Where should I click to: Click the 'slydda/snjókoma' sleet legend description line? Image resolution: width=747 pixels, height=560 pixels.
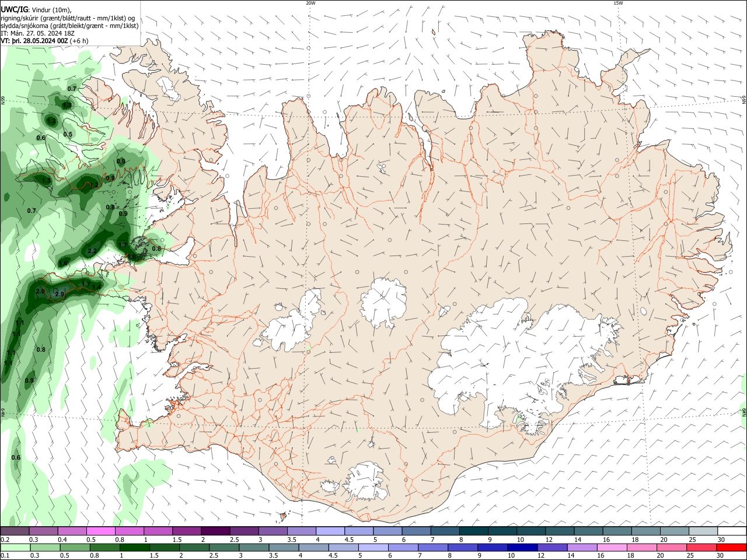pyautogui.click(x=69, y=26)
